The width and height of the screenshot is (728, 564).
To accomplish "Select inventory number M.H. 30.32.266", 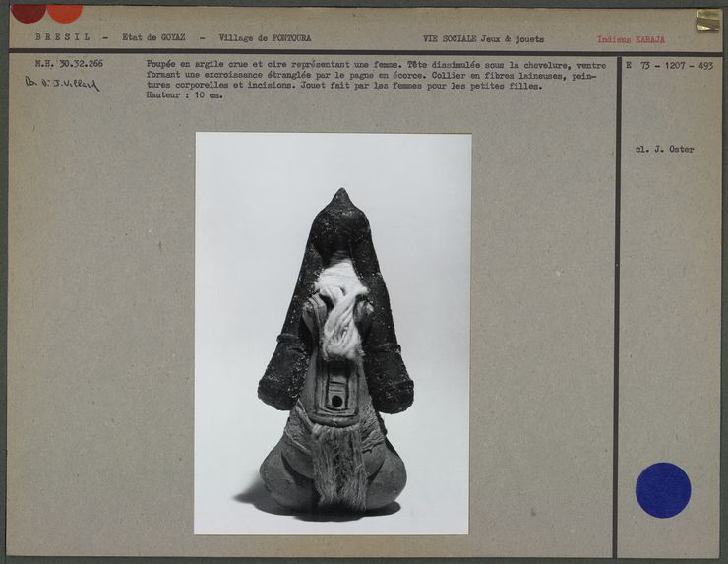I will 68,64.
